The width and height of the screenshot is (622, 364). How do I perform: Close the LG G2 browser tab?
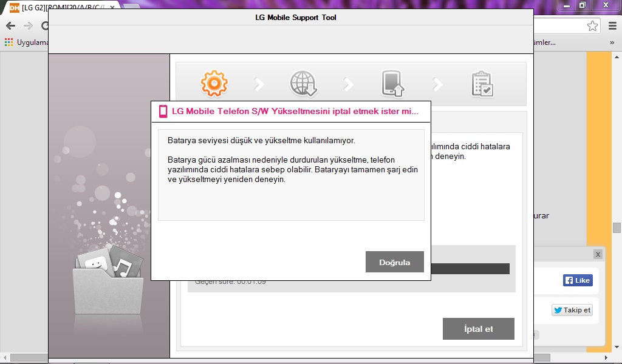tap(112, 7)
